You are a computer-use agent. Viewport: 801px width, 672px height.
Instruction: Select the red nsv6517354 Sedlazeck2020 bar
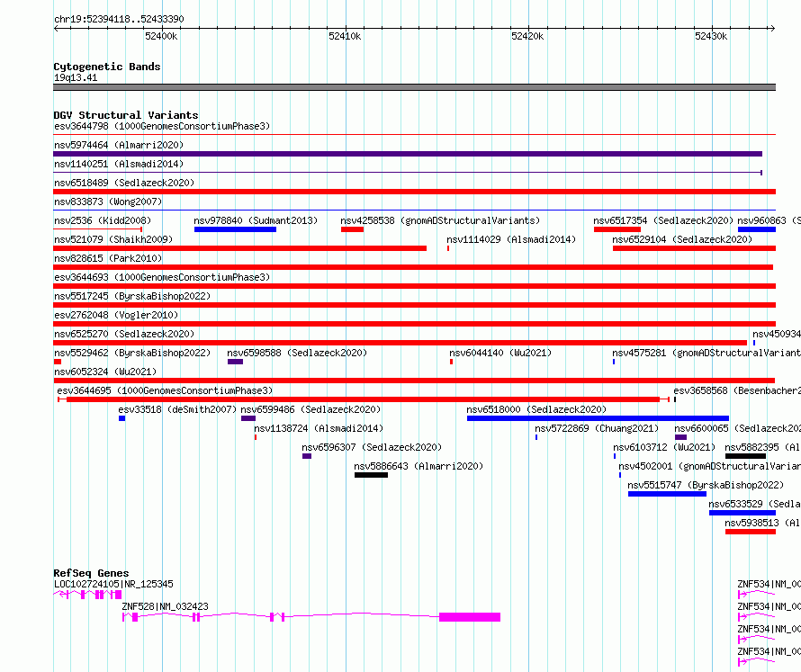(617, 229)
